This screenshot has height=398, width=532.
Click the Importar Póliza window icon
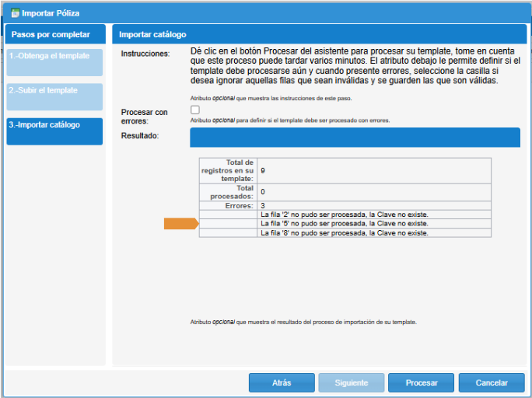[14, 13]
